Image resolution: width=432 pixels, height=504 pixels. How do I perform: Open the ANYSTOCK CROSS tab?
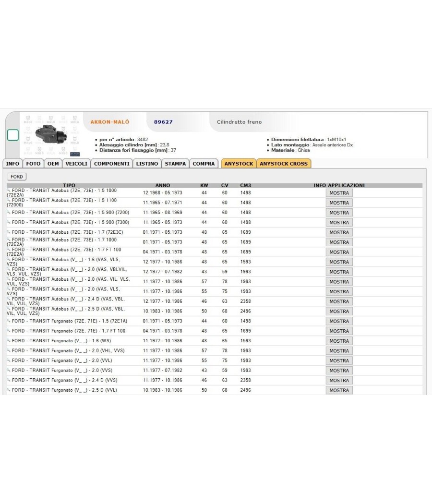(284, 164)
